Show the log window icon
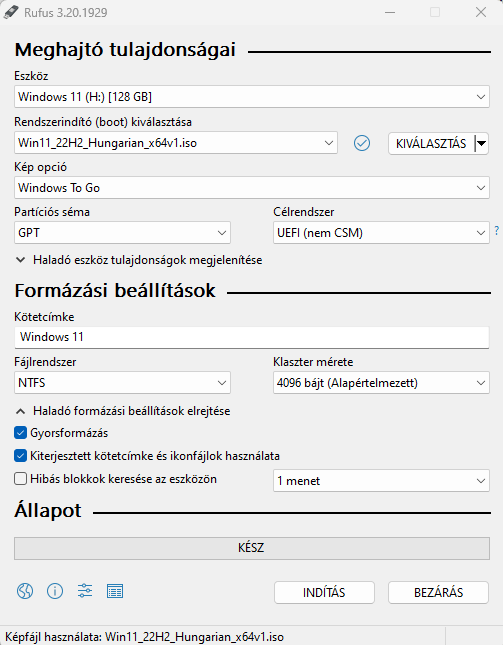The height and width of the screenshot is (645, 503). (115, 592)
